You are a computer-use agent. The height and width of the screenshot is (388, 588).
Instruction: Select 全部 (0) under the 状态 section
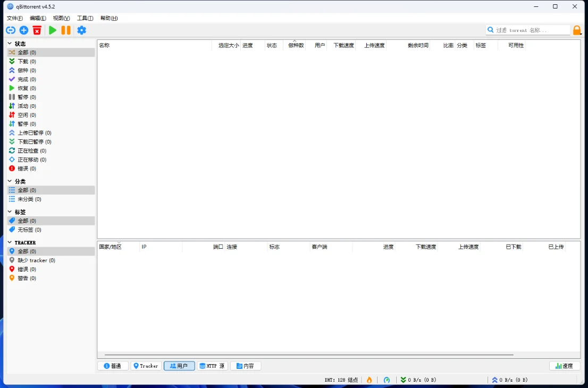51,53
